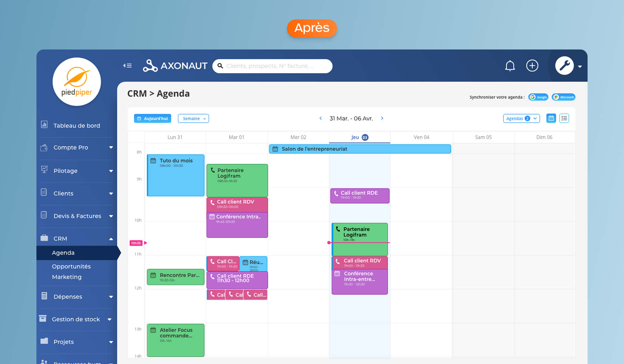Open the Agendas filter dropdown
The height and width of the screenshot is (364, 624).
(521, 118)
